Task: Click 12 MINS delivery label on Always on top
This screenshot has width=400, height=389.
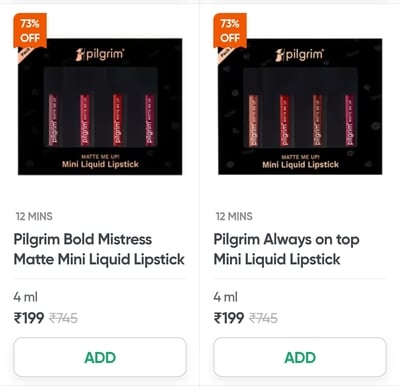Action: point(234,216)
